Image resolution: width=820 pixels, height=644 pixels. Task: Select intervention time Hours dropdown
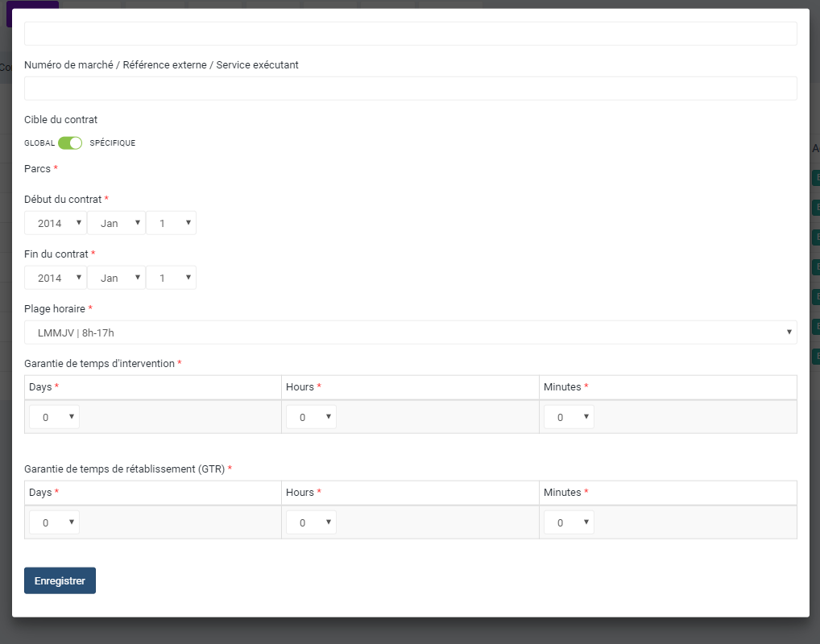pyautogui.click(x=311, y=417)
